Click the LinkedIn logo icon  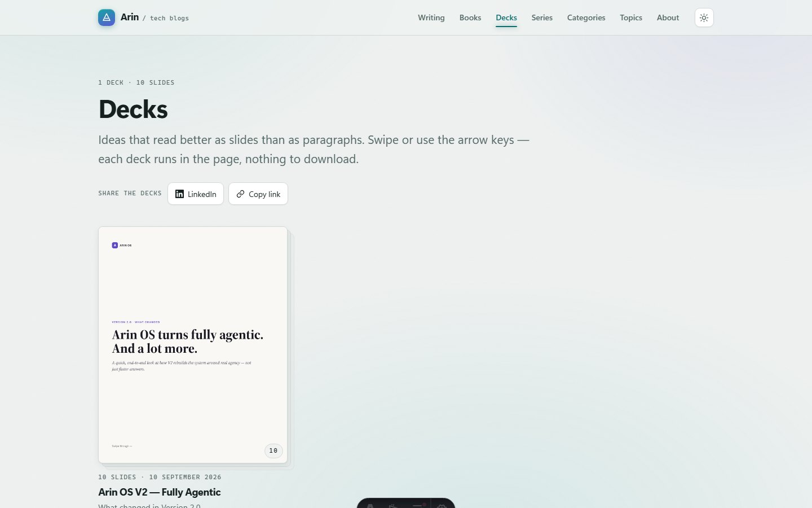[x=179, y=194]
